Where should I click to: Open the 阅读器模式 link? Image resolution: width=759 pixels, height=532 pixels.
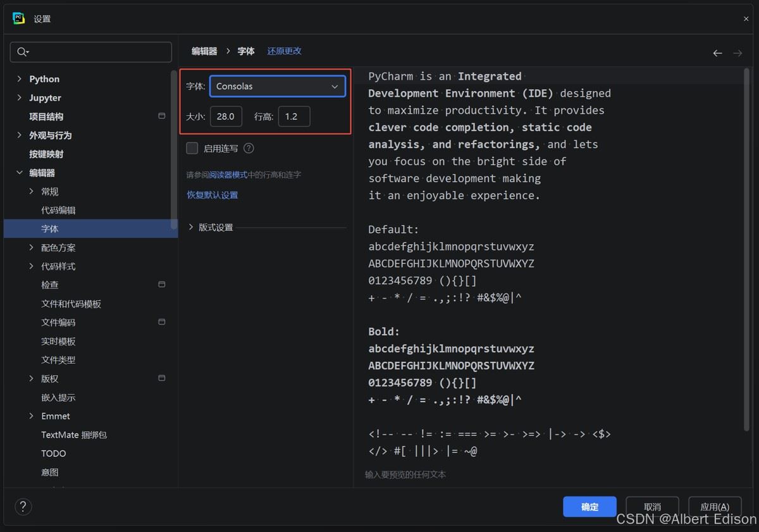pyautogui.click(x=228, y=175)
